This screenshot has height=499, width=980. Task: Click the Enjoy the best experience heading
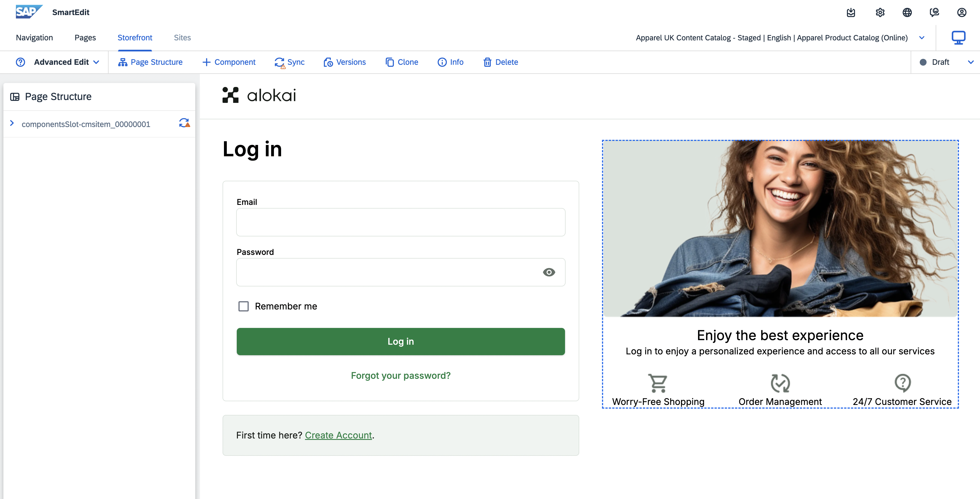780,335
